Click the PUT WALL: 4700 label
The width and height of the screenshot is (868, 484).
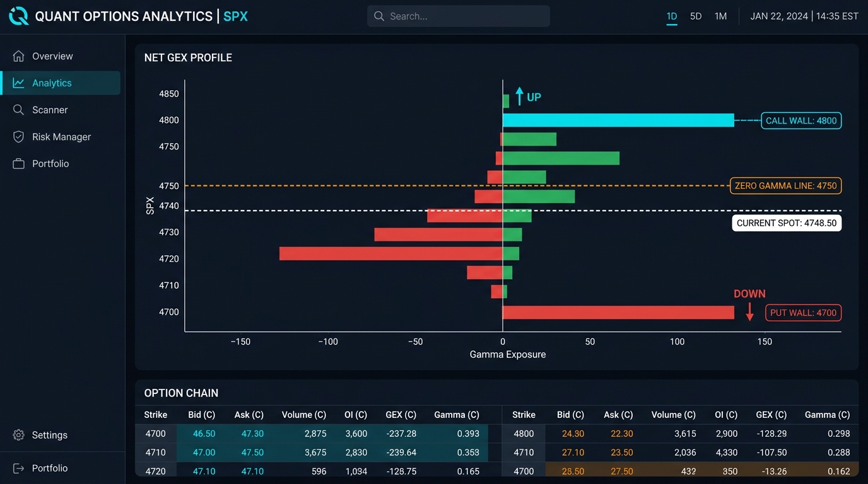coord(803,313)
